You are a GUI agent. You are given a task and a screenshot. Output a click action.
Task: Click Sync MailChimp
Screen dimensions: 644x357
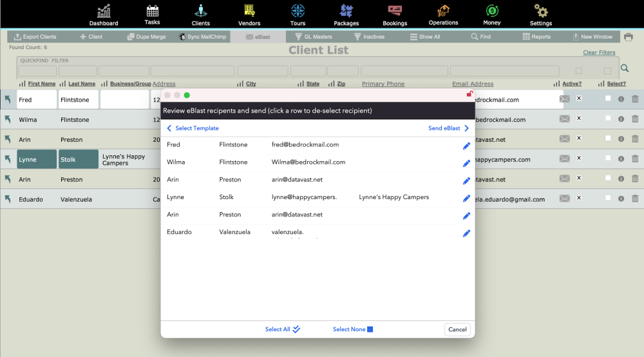[202, 37]
